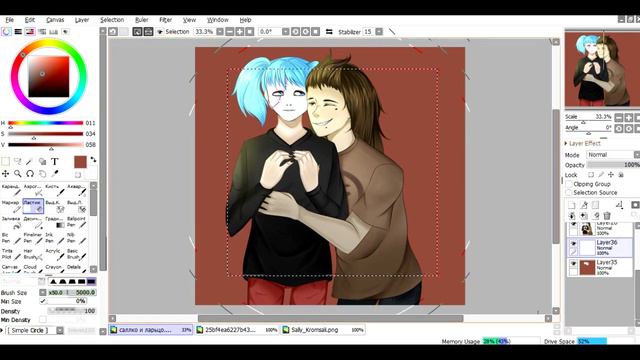Choose the Ink Pen brush
Image resolution: width=640 pixels, height=360 pixels.
(x=55, y=238)
